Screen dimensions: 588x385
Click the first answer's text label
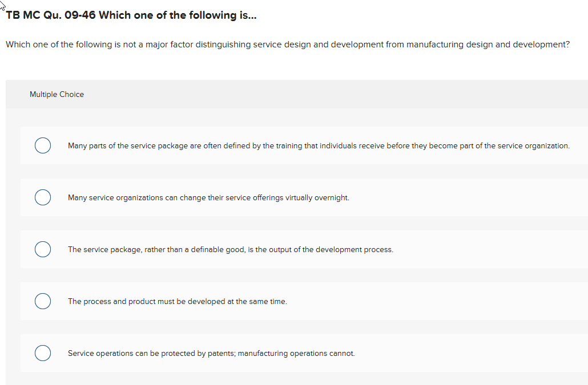pos(318,145)
